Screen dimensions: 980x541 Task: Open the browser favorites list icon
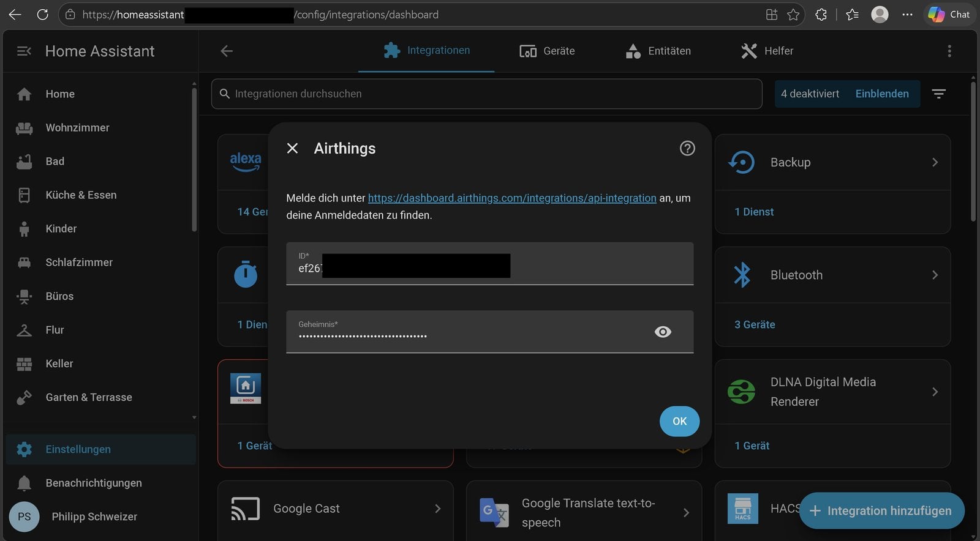pyautogui.click(x=852, y=15)
